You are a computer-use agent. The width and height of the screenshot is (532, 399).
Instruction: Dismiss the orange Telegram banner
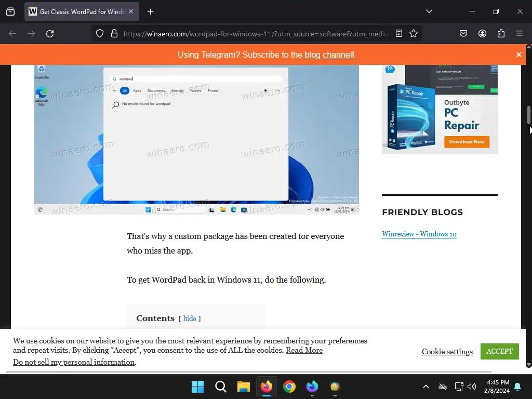tap(518, 55)
